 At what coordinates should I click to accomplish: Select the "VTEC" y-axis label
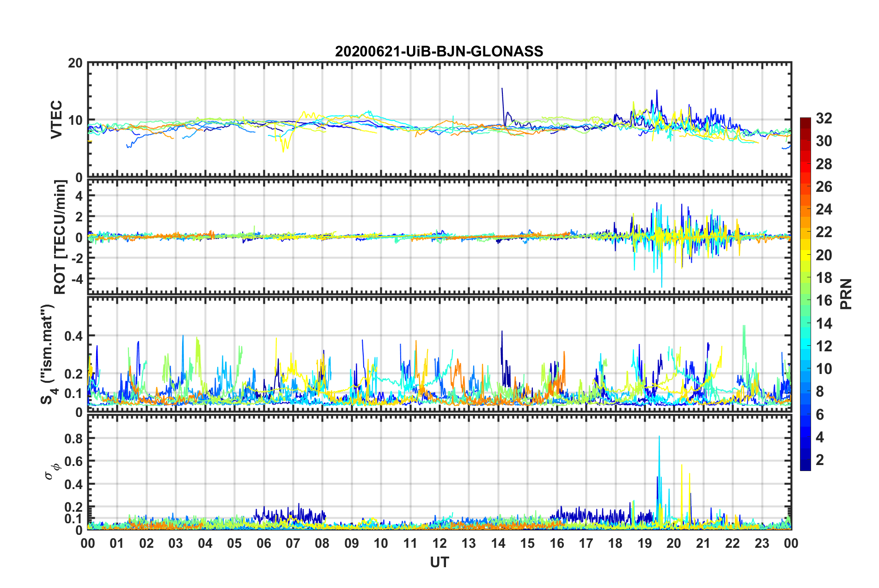(x=56, y=120)
